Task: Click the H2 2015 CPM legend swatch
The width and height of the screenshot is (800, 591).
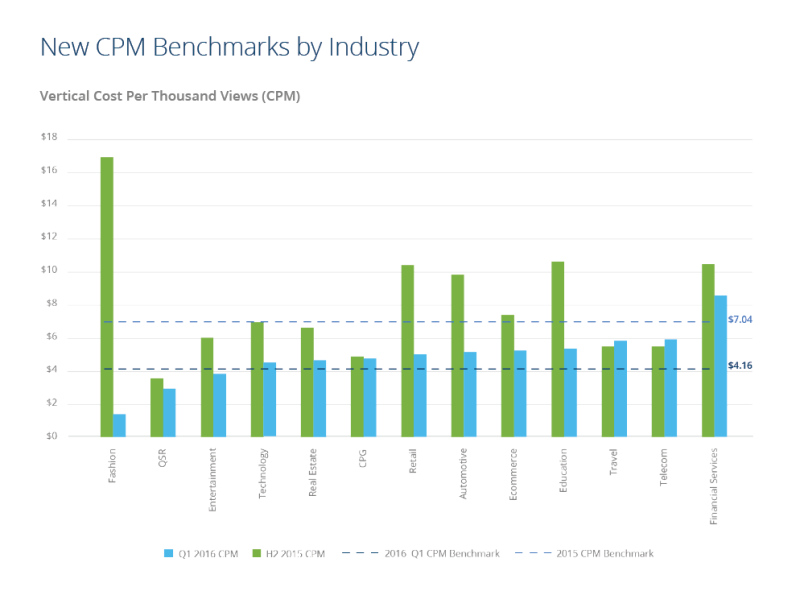Action: pyautogui.click(x=257, y=553)
